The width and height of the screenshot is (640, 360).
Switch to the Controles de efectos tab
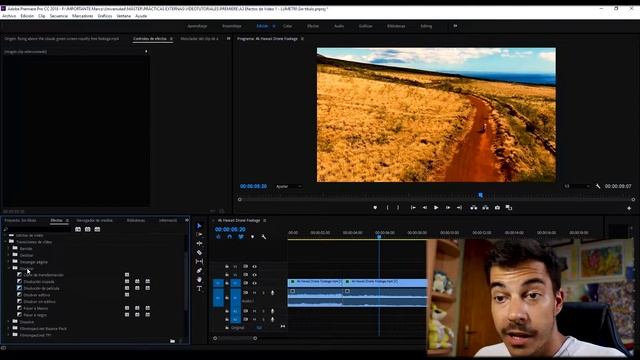[150, 39]
